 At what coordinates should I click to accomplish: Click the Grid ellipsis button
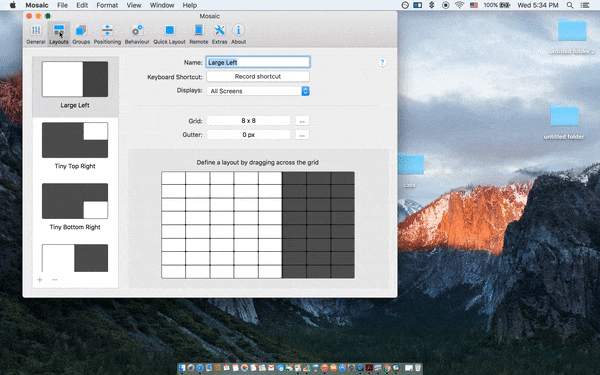[x=302, y=121]
